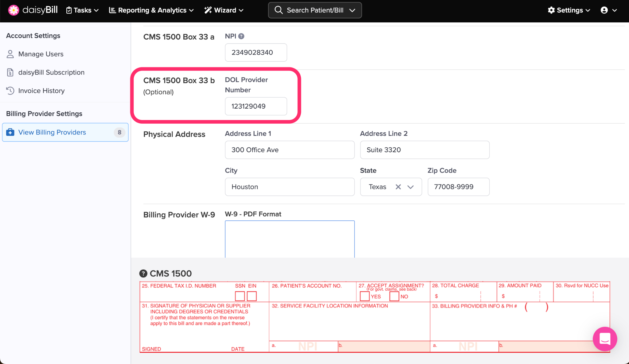
Task: Click the DOL Provider Number field
Action: coord(256,106)
